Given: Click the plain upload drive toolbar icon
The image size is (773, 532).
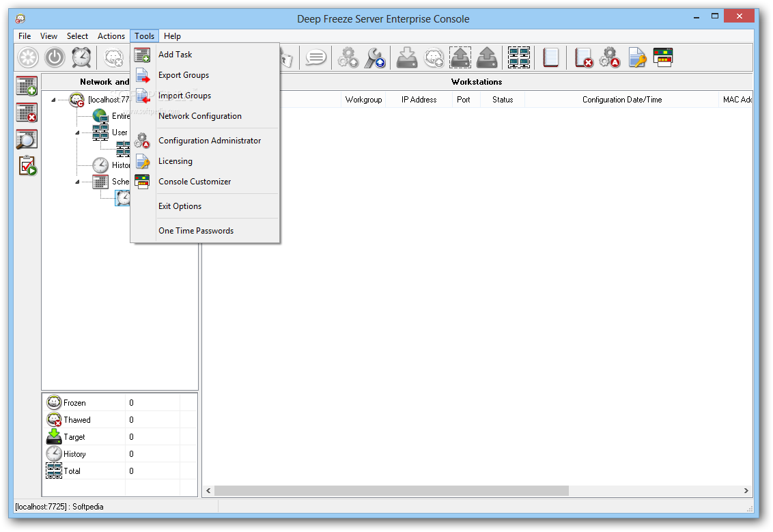Looking at the screenshot, I should coord(487,57).
